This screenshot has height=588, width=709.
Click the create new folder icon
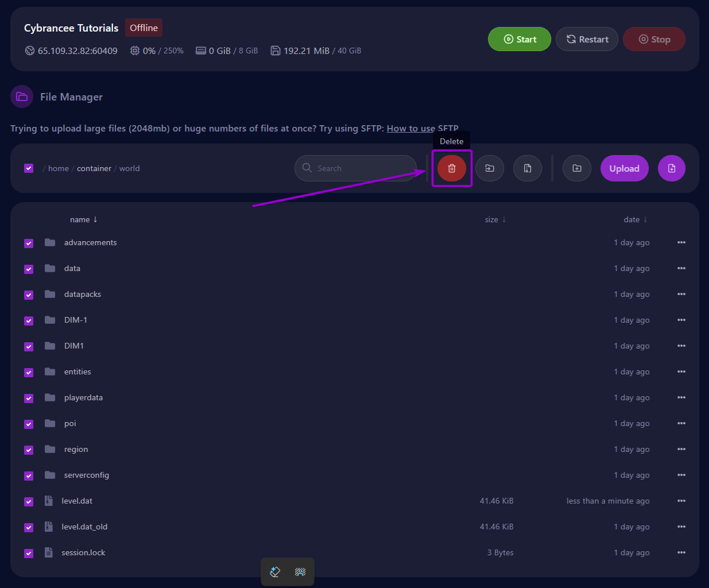577,168
